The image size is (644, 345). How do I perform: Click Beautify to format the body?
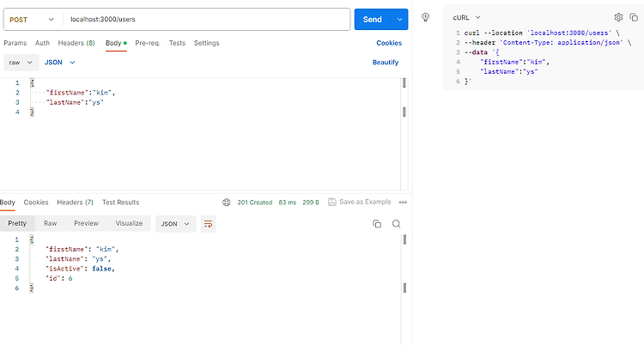386,63
